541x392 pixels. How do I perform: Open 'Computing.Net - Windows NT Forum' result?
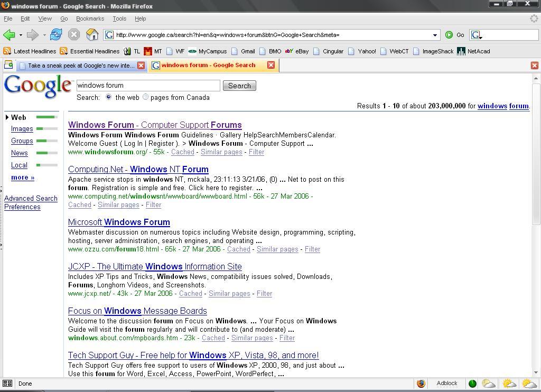138,169
